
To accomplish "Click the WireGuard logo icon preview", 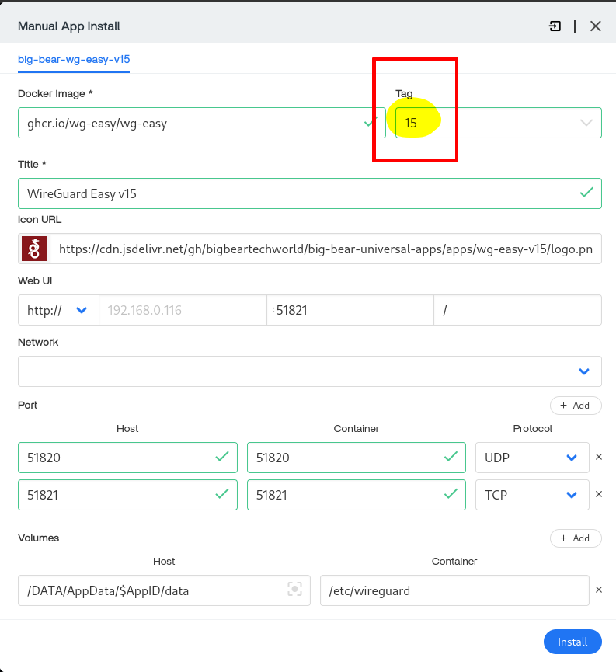I will point(34,249).
